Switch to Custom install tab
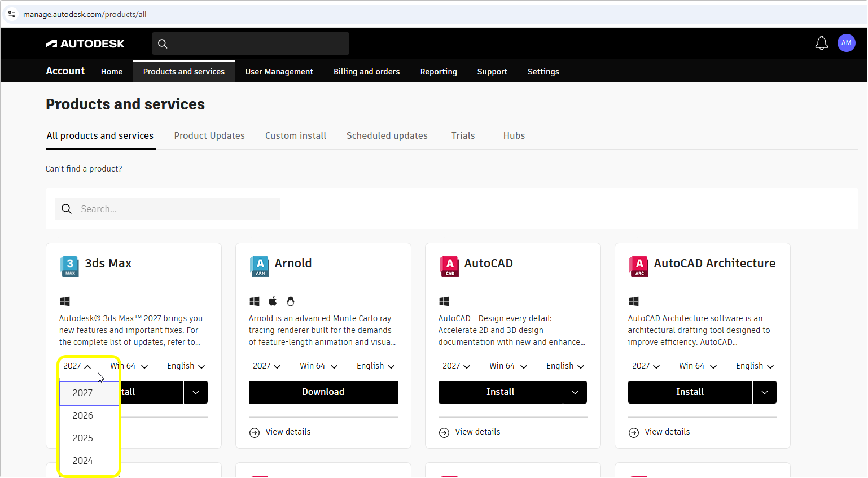The height and width of the screenshot is (478, 868). [x=296, y=136]
